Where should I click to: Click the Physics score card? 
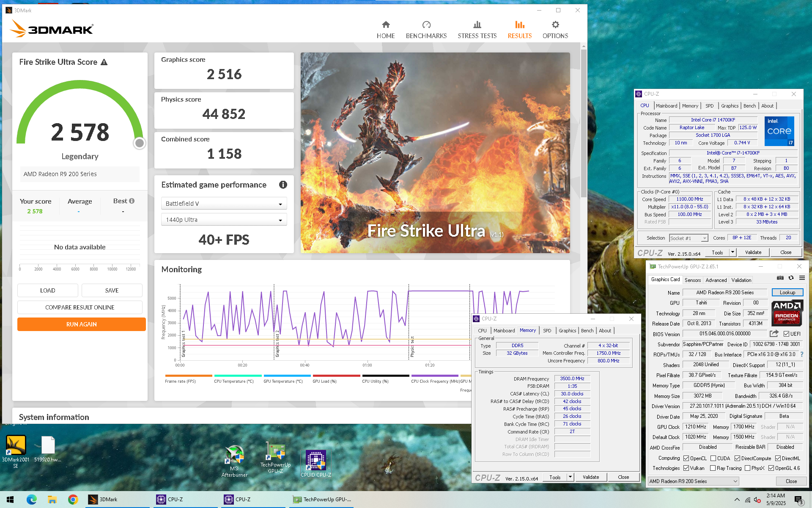(224, 110)
